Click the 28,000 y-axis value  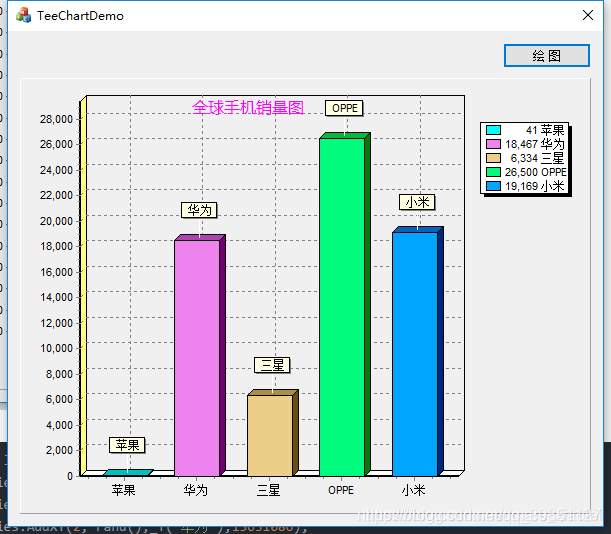click(x=57, y=119)
